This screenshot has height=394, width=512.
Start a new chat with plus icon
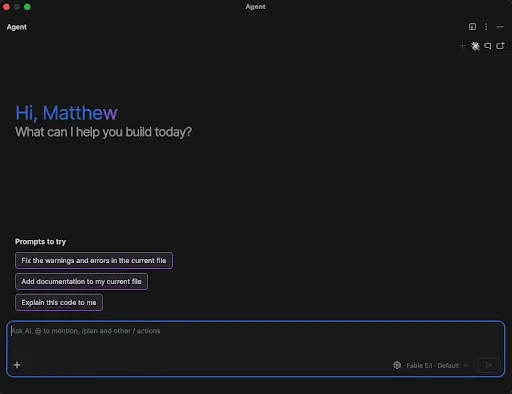pos(462,46)
